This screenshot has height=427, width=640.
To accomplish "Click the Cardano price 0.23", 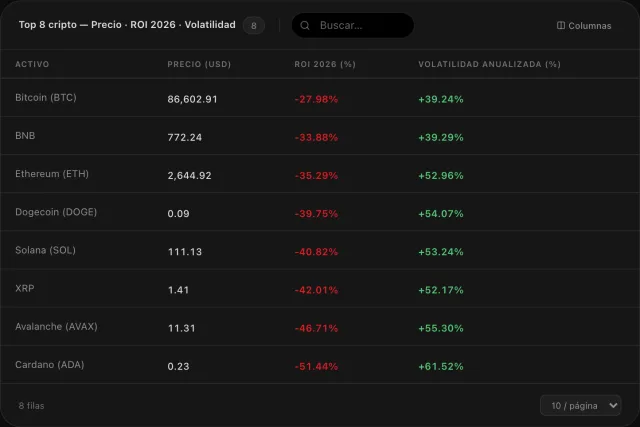I will 178,367.
